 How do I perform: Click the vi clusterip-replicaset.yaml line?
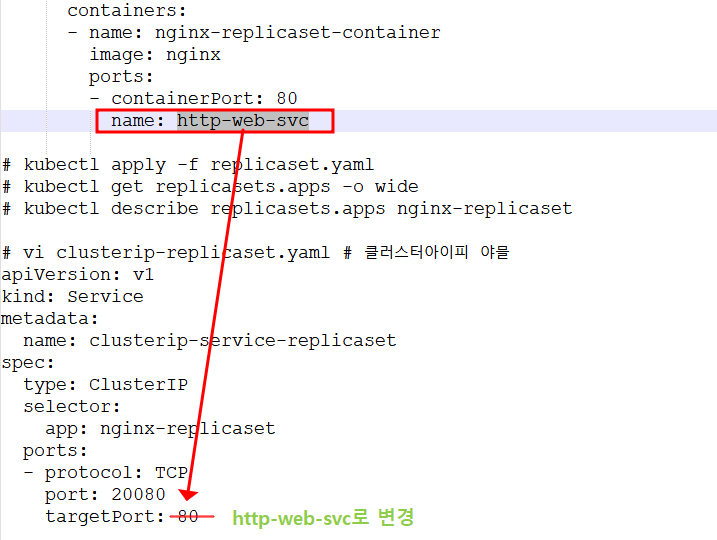point(166,252)
